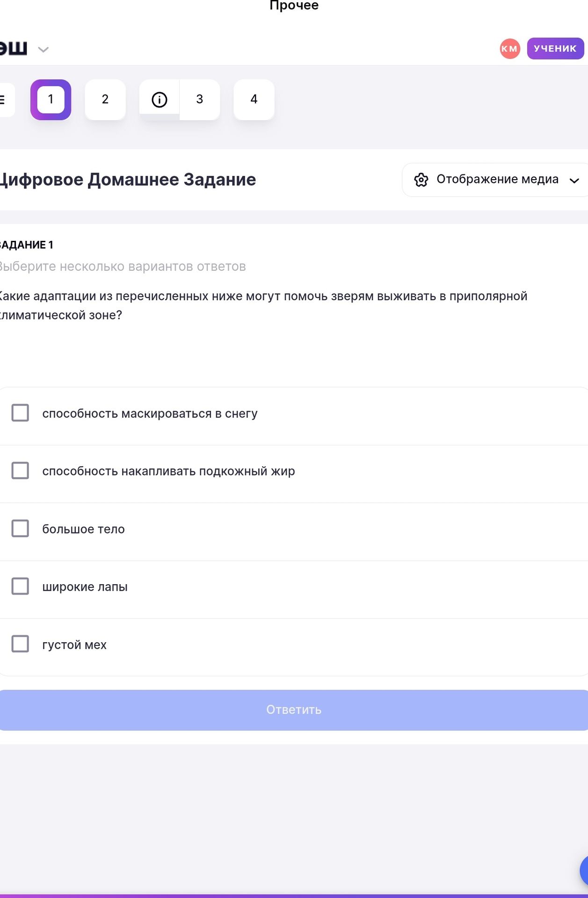Select the active task 1 tab
The image size is (588, 898).
point(51,100)
